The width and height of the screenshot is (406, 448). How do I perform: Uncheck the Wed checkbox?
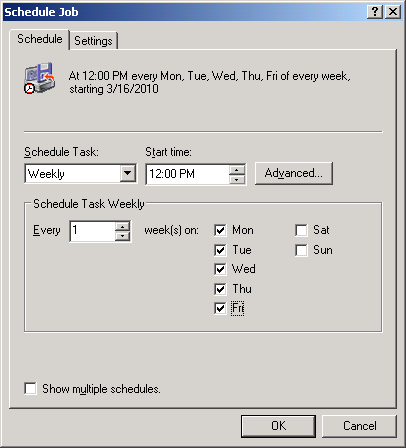(220, 269)
